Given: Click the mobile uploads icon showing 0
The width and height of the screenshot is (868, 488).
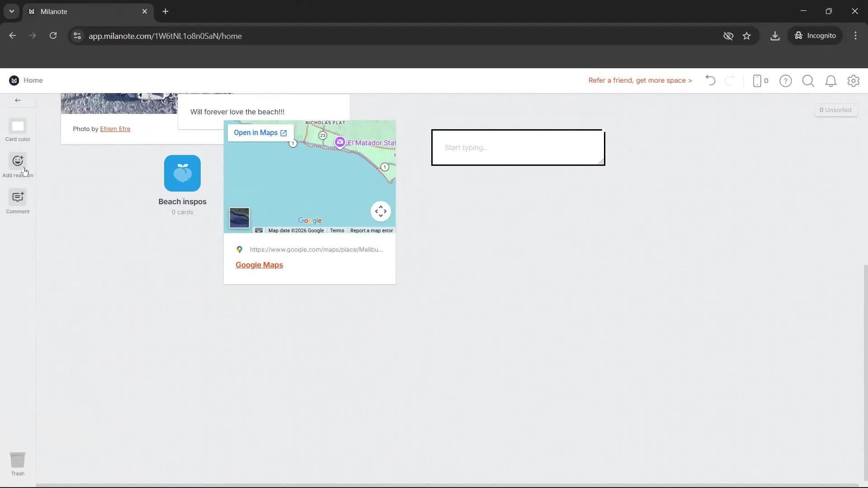Looking at the screenshot, I should 760,80.
